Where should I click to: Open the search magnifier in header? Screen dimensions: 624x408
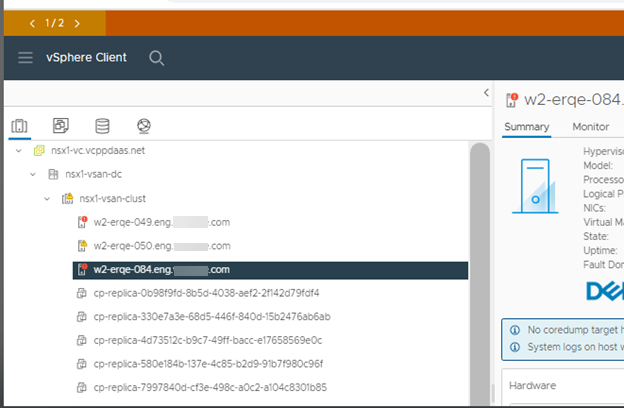pyautogui.click(x=156, y=58)
